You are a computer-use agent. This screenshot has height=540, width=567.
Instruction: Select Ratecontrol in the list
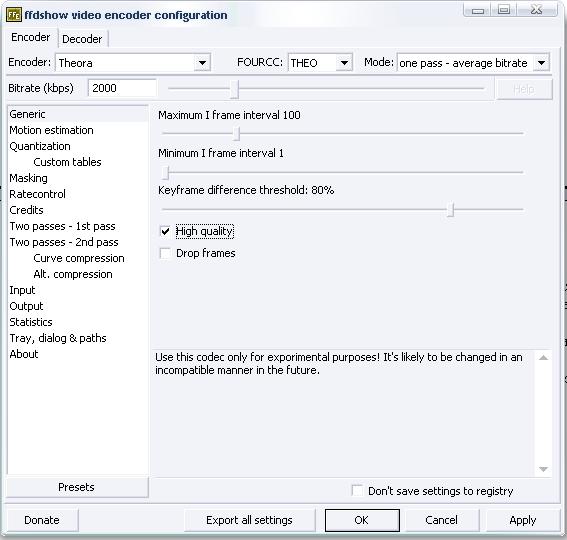point(37,194)
